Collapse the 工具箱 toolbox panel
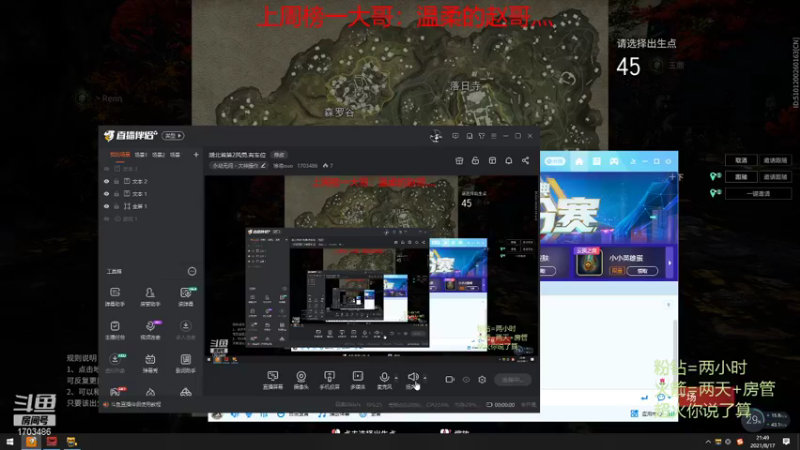 [x=192, y=271]
